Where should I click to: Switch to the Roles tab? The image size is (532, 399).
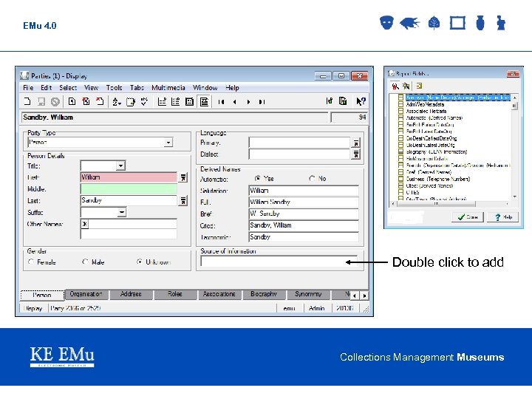click(x=174, y=294)
